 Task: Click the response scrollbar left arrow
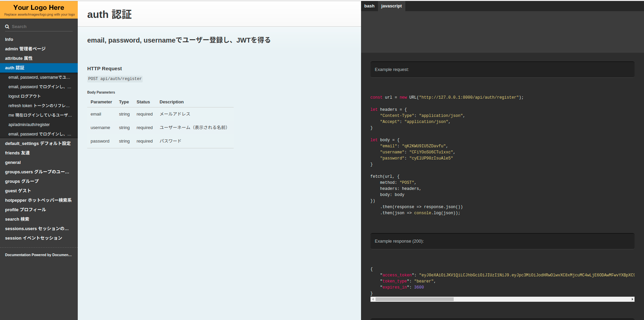(x=373, y=299)
